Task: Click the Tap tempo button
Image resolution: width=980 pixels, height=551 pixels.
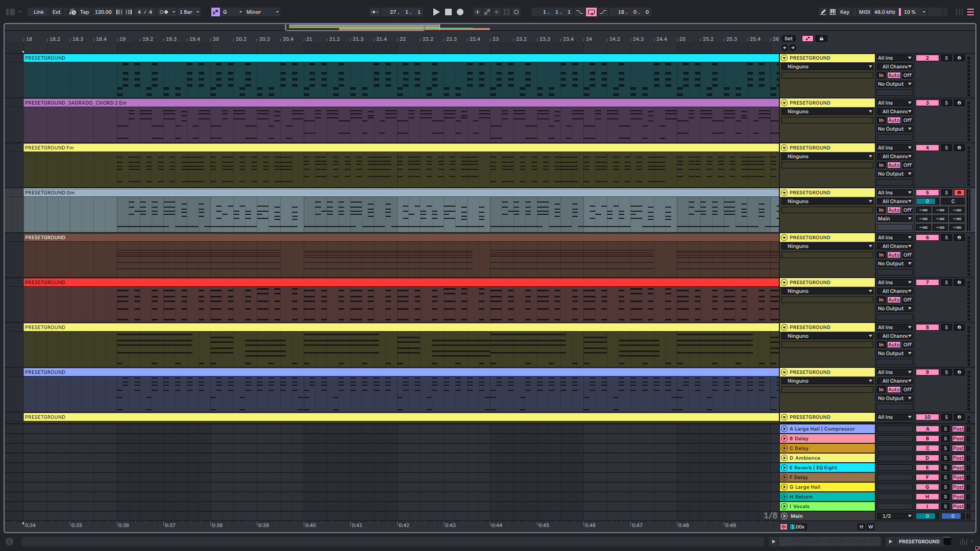Action: pyautogui.click(x=84, y=12)
